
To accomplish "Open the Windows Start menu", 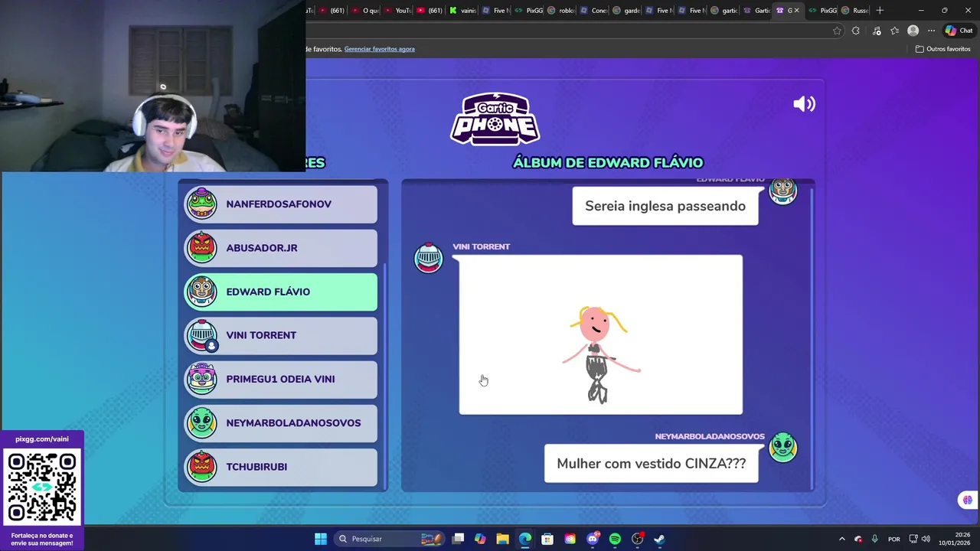I will pos(321,539).
